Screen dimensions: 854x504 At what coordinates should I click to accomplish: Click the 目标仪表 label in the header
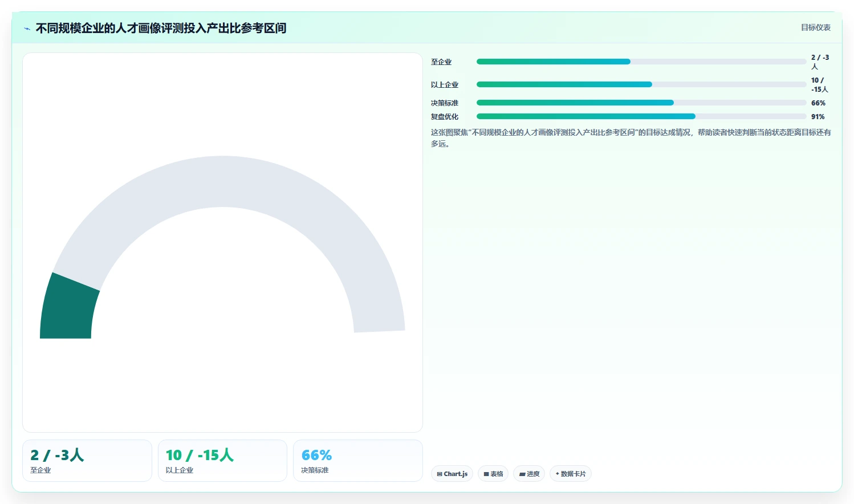[x=816, y=27]
